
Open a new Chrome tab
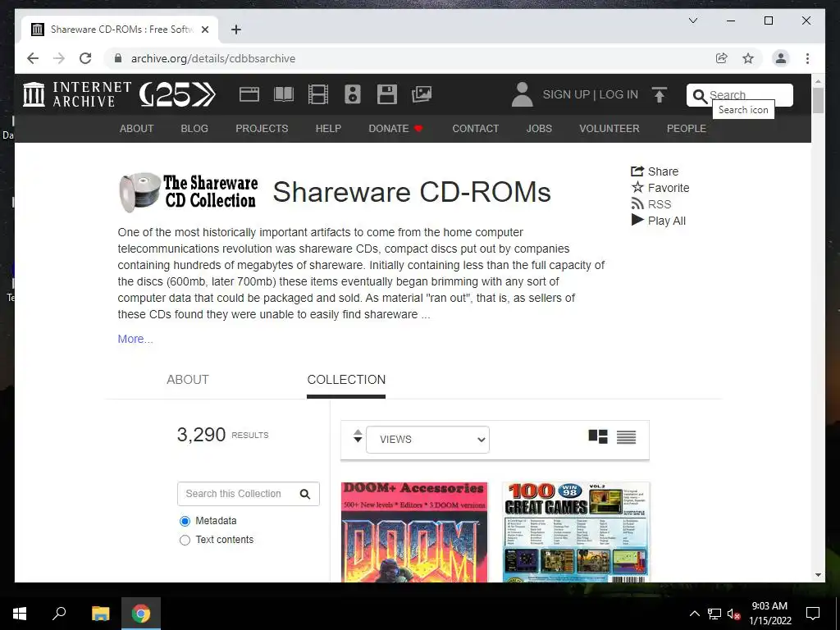[236, 30]
